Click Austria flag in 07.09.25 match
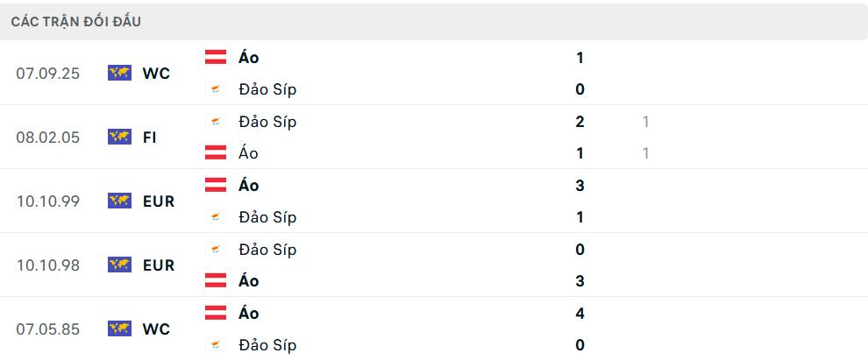The image size is (868, 360). pyautogui.click(x=216, y=58)
